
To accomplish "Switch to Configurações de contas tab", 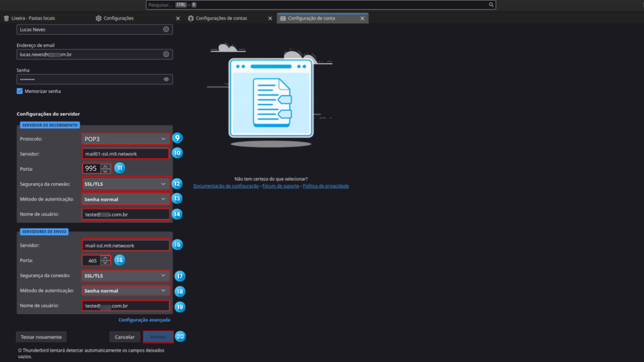I will [221, 18].
